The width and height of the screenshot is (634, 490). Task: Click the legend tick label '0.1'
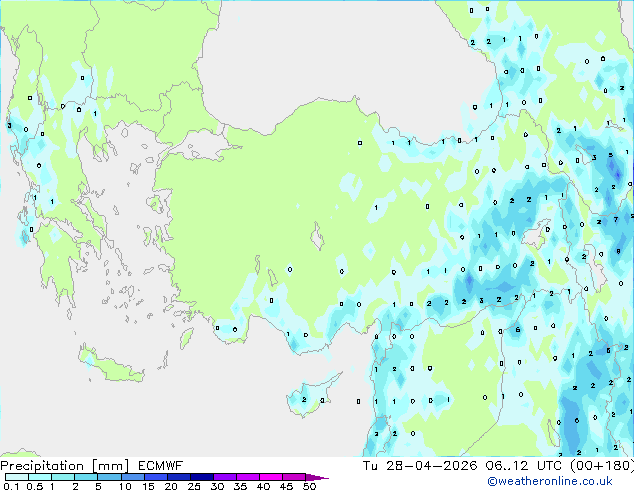point(11,486)
